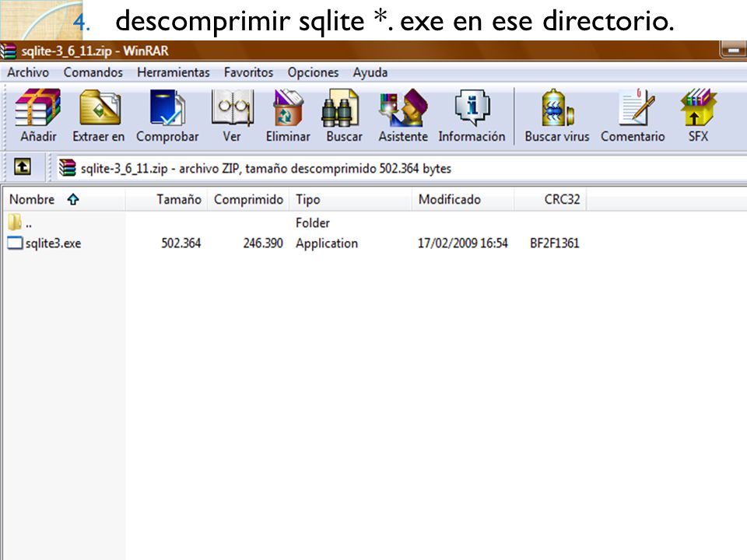
Task: Click the Eliminar recycle bin icon
Action: (288, 107)
